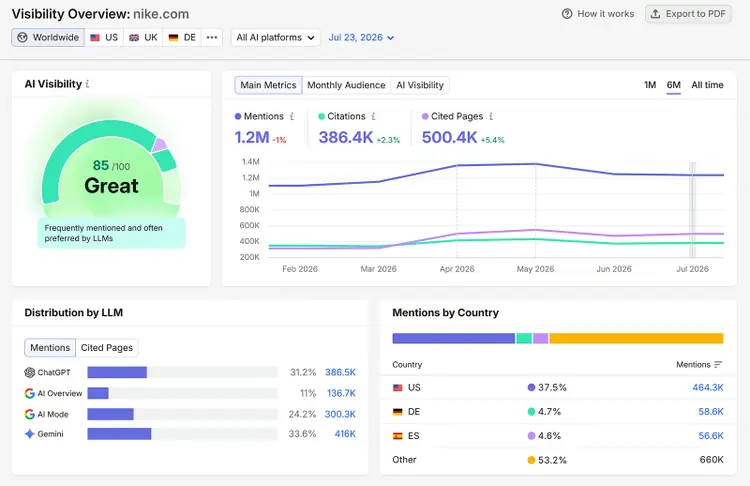Click the Jul 2026 marker on the chart

(x=692, y=210)
